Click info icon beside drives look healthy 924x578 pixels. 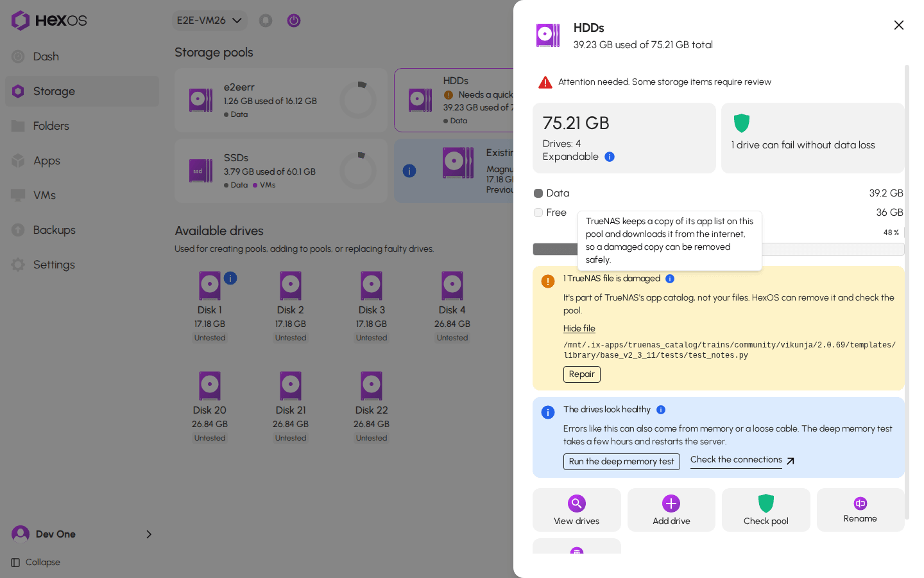coord(661,410)
